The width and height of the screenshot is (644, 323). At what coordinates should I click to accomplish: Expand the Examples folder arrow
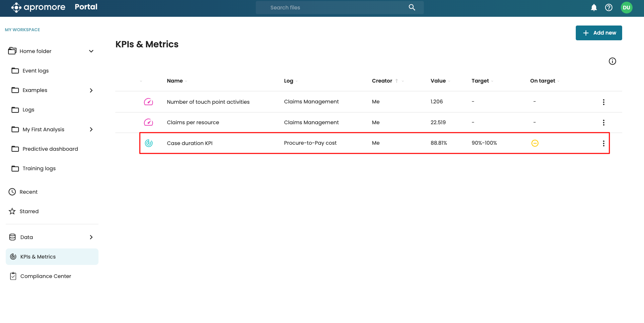click(x=91, y=90)
